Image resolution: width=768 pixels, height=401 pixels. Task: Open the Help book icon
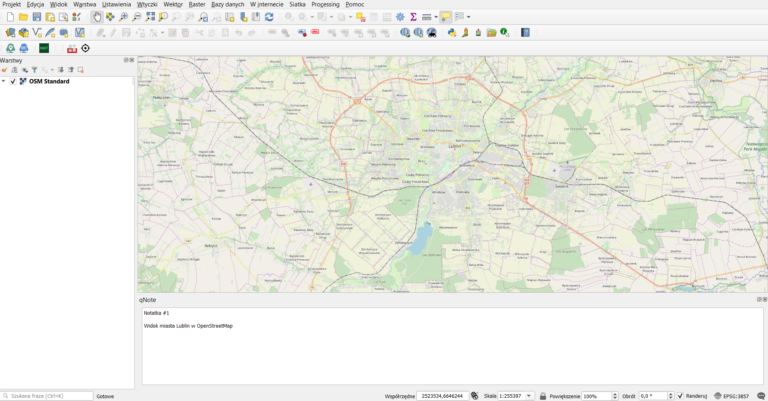click(525, 33)
